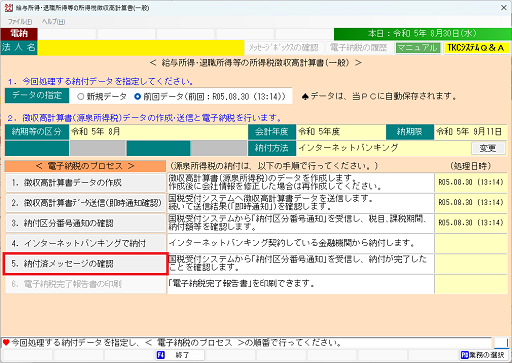Click the F4 key icon
Screen dimensions: 512x363
(x=161, y=355)
